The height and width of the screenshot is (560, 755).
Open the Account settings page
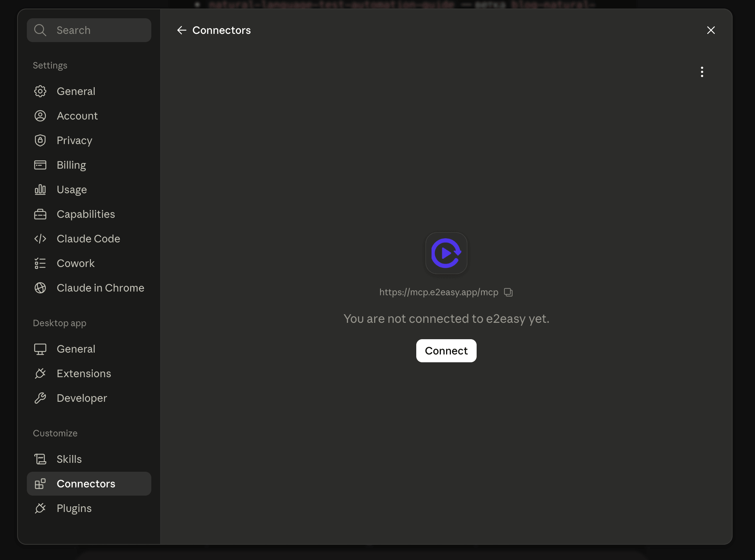click(89, 116)
